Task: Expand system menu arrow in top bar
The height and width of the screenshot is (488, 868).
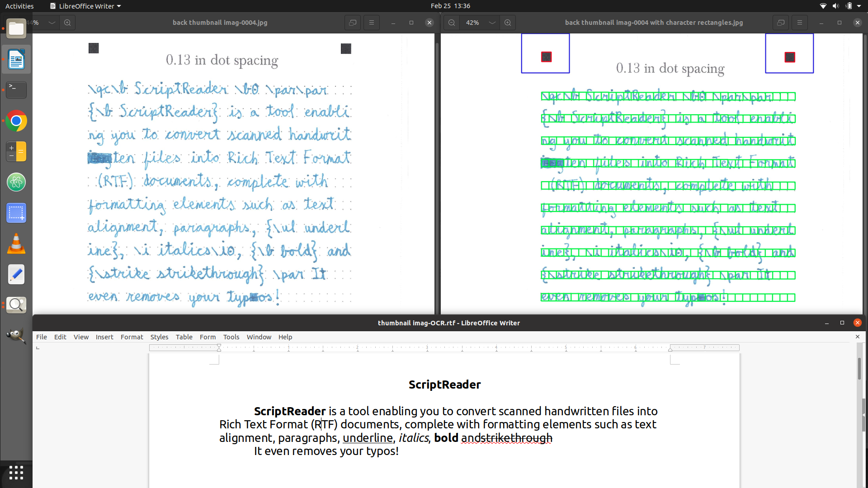Action: point(859,6)
